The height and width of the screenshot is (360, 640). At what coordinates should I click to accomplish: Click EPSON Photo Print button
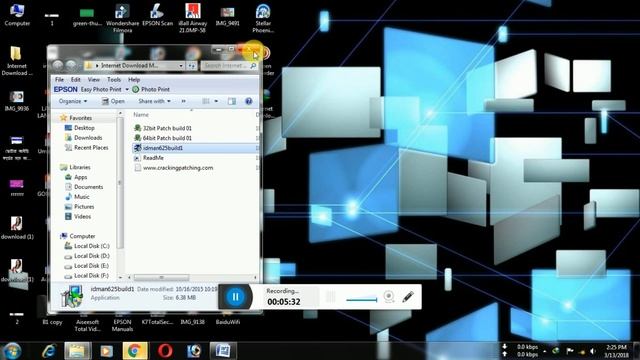[151, 89]
